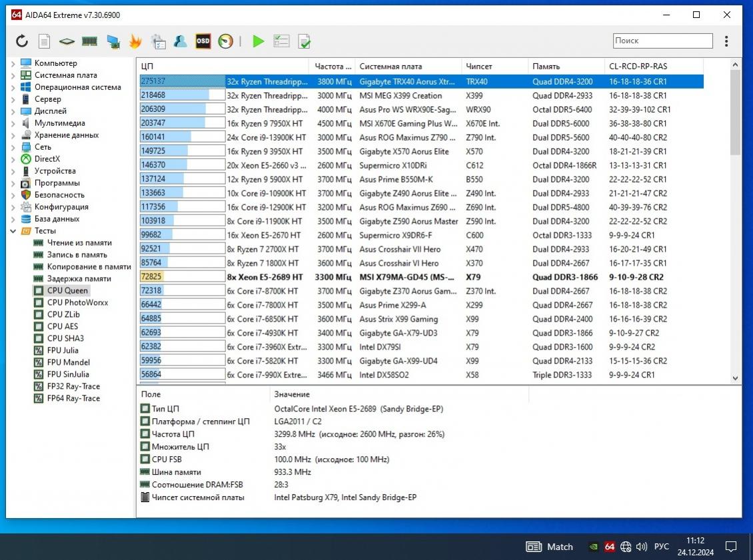
Task: Open the OSD panel icon
Action: (x=203, y=41)
